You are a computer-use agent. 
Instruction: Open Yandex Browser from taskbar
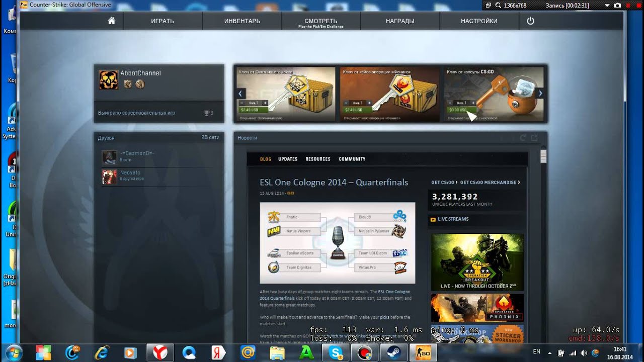160,353
